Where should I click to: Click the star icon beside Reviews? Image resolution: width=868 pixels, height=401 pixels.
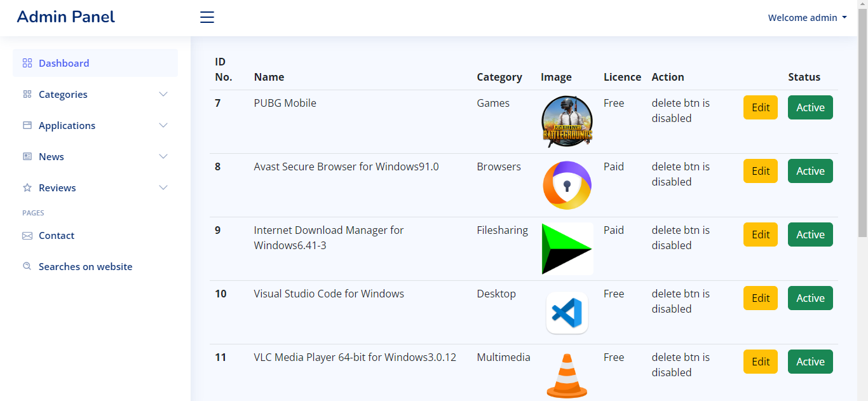pos(27,188)
